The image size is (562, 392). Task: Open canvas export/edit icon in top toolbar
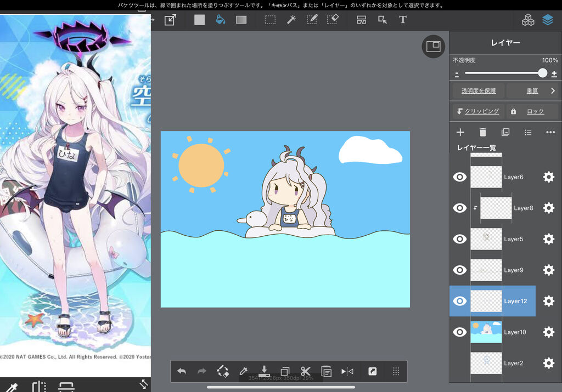170,20
